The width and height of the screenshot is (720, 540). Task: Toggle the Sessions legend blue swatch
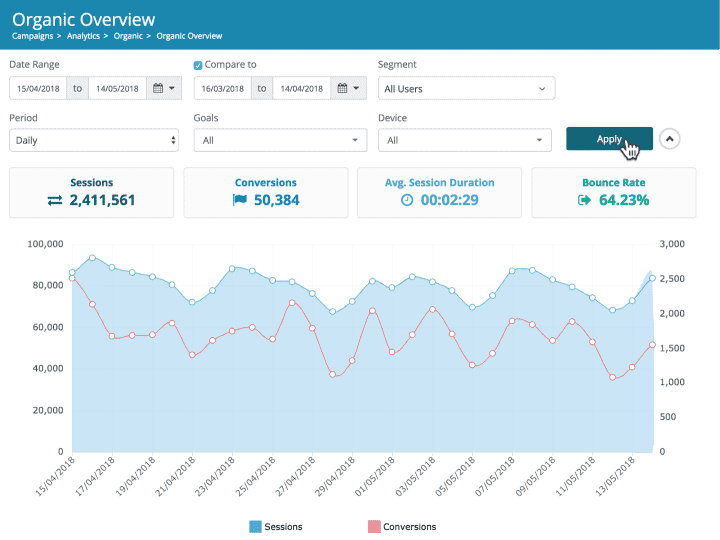[x=256, y=526]
